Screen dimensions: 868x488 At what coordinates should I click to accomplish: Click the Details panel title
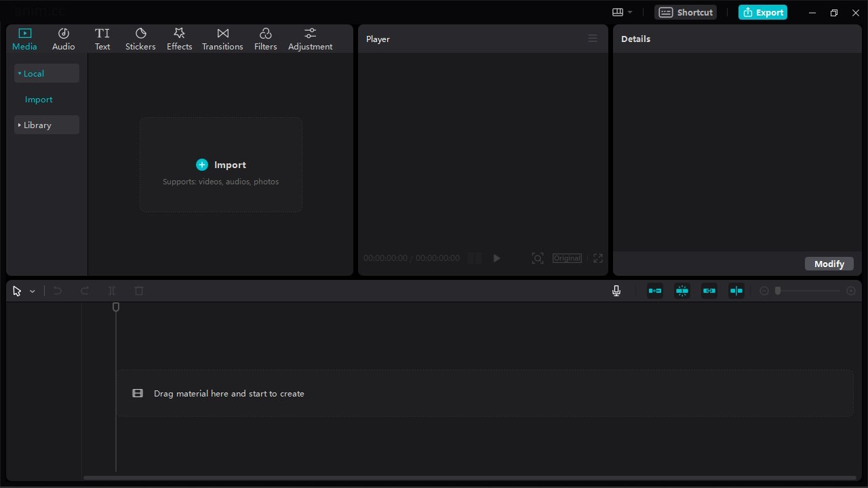point(635,39)
